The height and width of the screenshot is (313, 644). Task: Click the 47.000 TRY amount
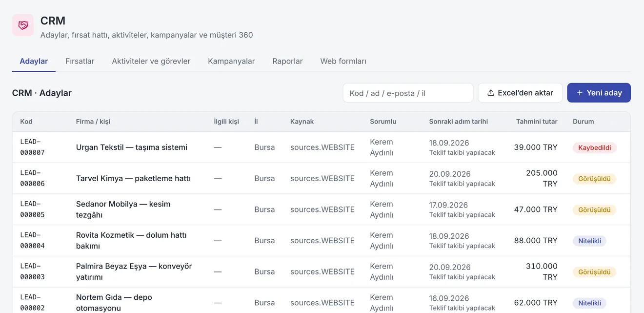pyautogui.click(x=536, y=209)
